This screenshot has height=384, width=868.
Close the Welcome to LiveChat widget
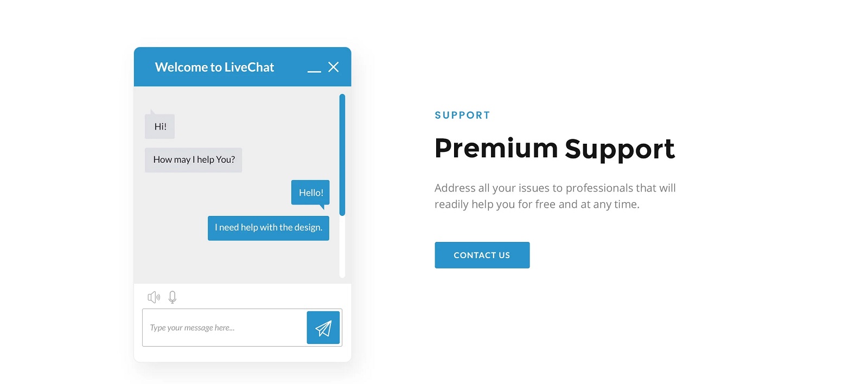334,67
